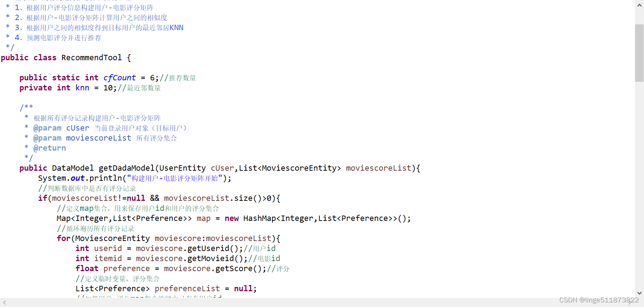Click the comment line mentioning KNN

[95, 28]
